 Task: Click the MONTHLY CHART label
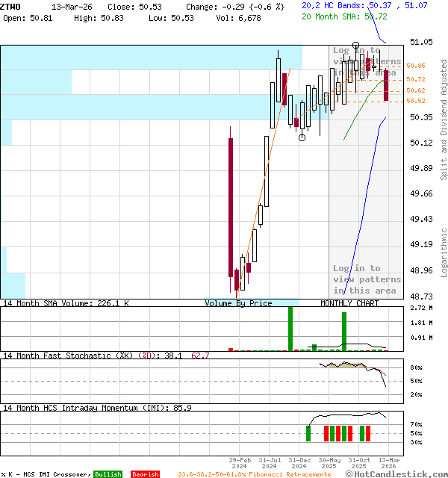coord(349,303)
